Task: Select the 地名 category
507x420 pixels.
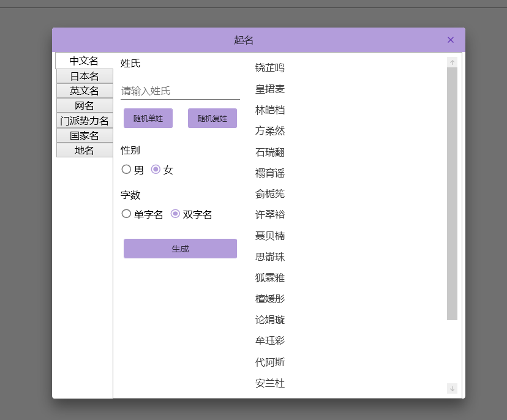Action: (x=84, y=150)
